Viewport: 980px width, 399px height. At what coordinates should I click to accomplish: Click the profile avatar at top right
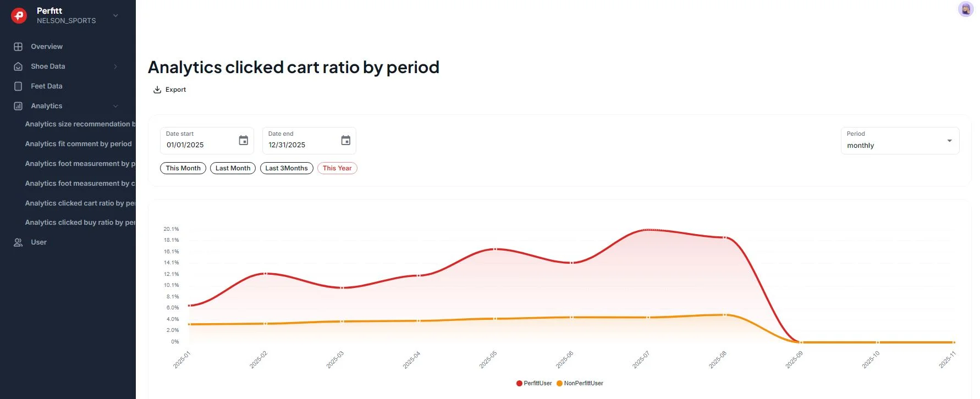965,9
